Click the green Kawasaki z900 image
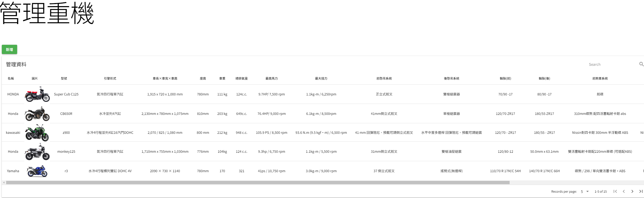Screen dimensions: 644x198 pyautogui.click(x=37, y=133)
